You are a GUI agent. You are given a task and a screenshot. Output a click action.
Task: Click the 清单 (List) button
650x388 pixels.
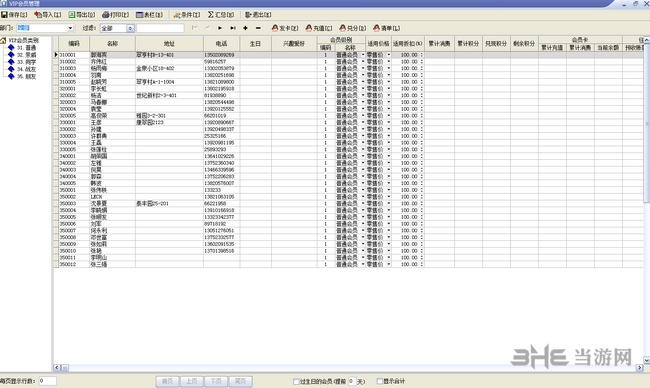[387, 28]
